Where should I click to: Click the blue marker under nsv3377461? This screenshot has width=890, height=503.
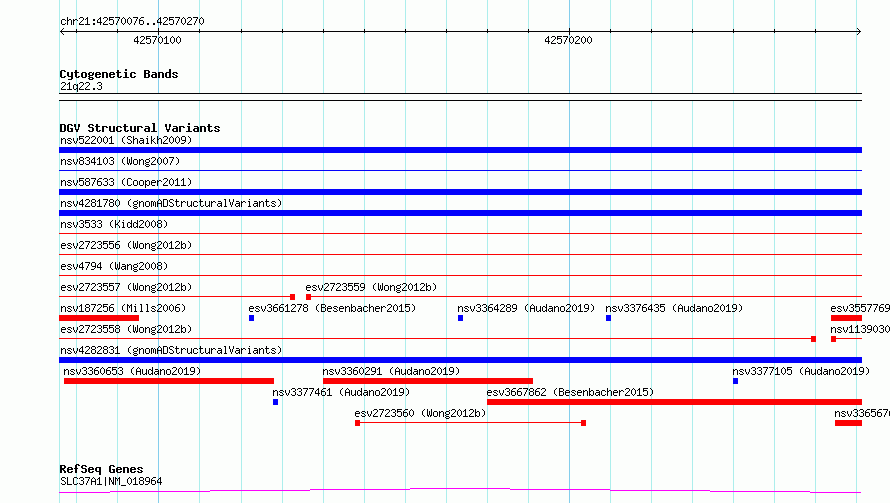pyautogui.click(x=275, y=402)
